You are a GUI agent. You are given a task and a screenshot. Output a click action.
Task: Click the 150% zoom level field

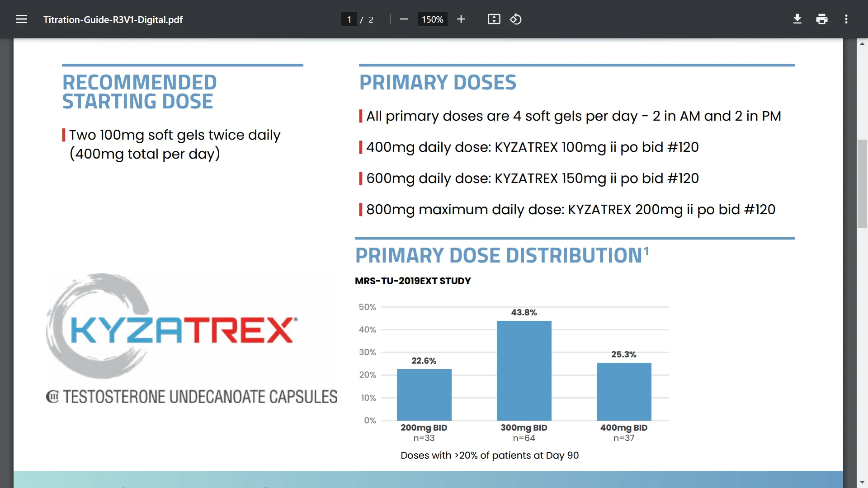click(432, 19)
